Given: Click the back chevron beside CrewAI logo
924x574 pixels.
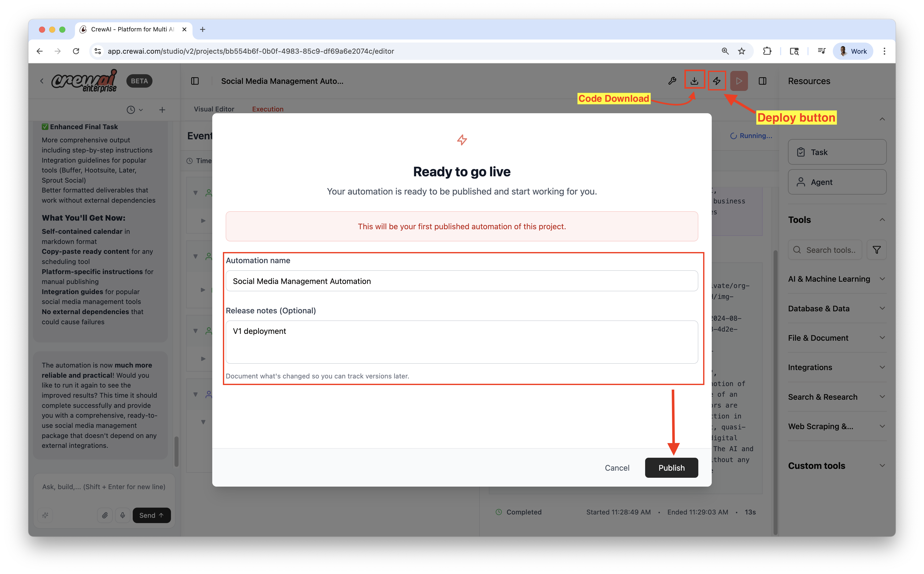Looking at the screenshot, I should [x=42, y=81].
